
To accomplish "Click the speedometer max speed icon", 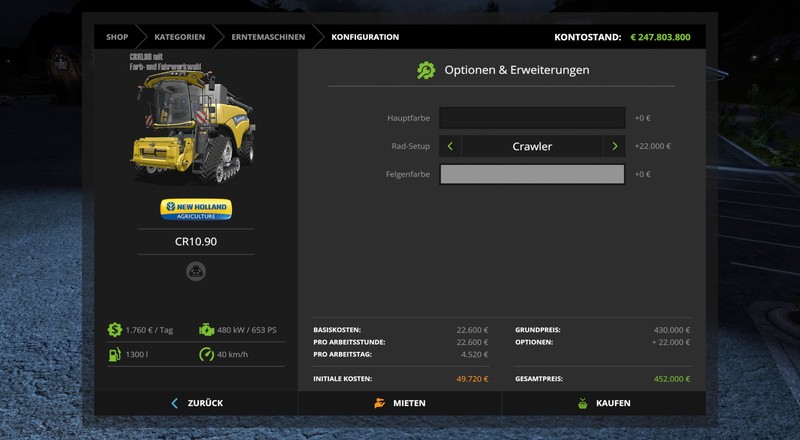I will 206,355.
